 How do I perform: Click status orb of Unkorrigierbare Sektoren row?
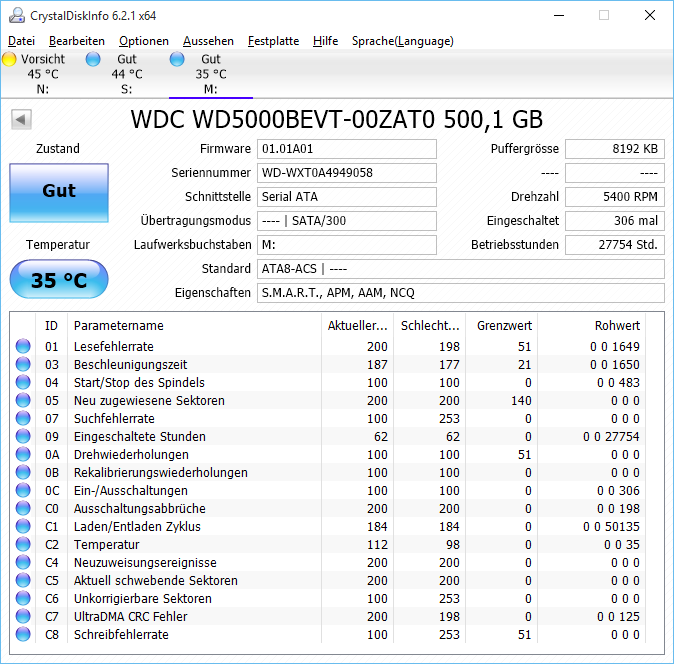(23, 599)
